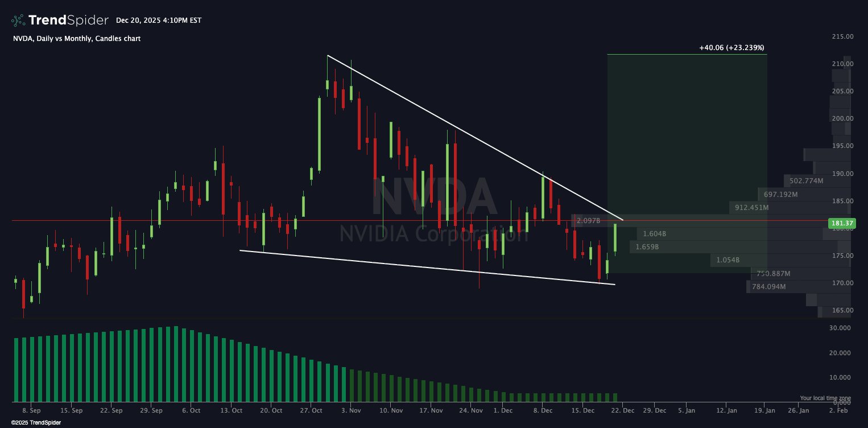Click the Your local time zone note
Image resolution: width=868 pixels, height=428 pixels.
[825, 398]
